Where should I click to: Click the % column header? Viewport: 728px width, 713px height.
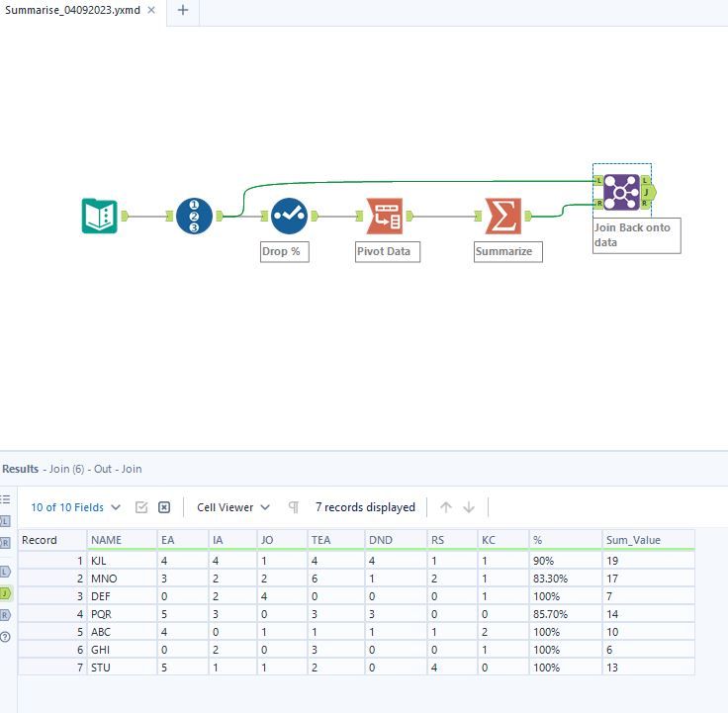pos(565,540)
